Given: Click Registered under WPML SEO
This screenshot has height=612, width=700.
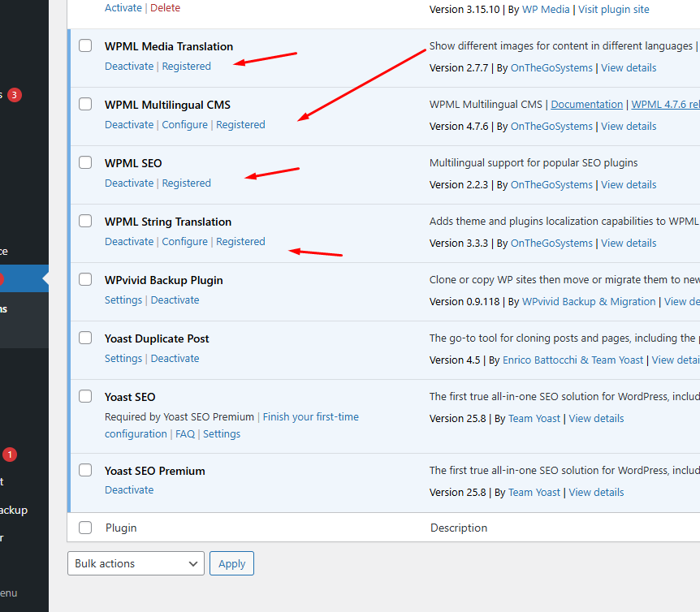Looking at the screenshot, I should 186,183.
